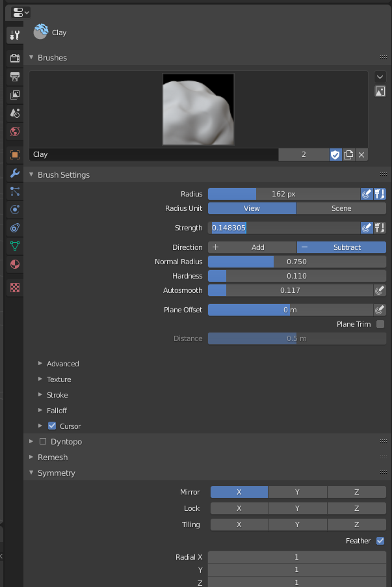This screenshot has height=587, width=392.
Task: Click the Clay brush preview thumbnail
Action: (x=198, y=109)
